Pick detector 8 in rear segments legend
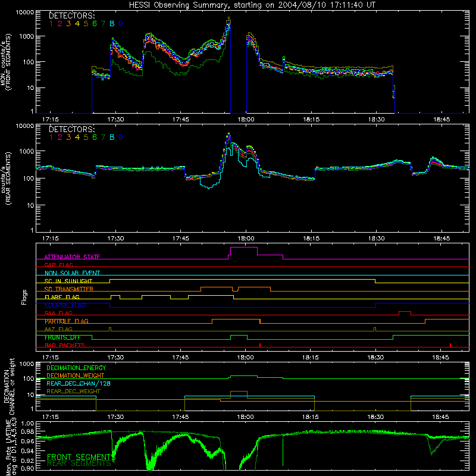Viewport: 476px width, 476px height. tap(112, 137)
